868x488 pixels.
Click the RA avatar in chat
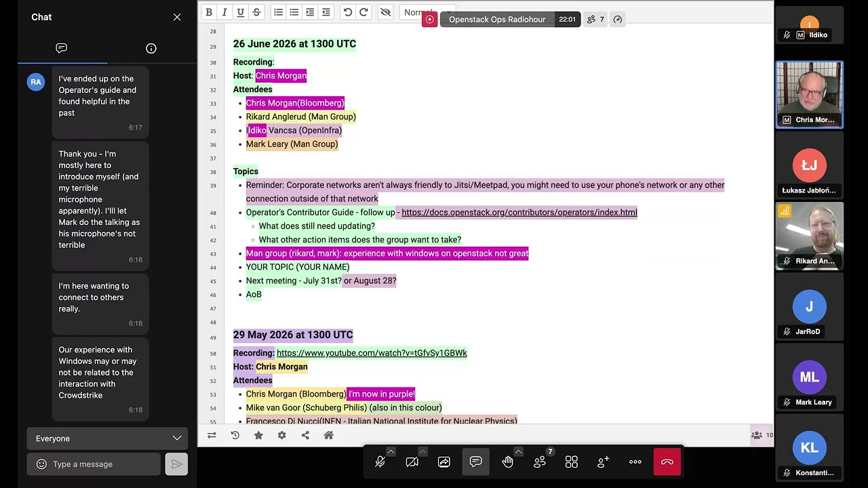(36, 82)
